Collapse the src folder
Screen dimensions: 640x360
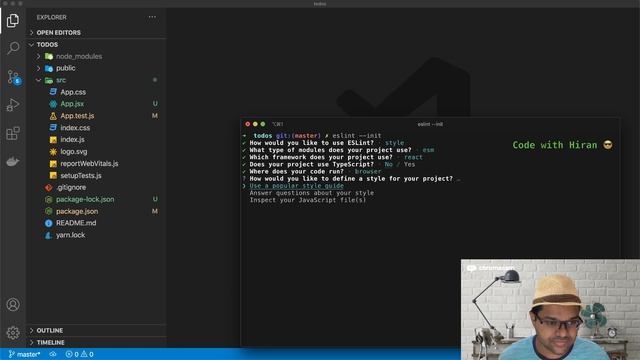tap(39, 80)
